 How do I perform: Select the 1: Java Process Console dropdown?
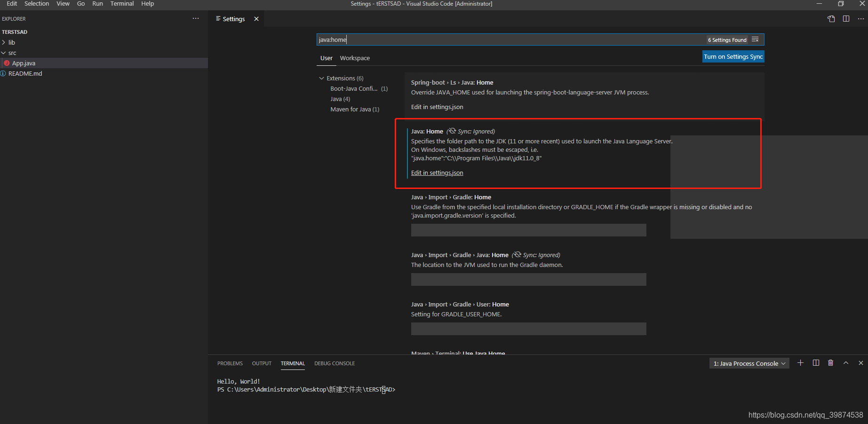click(749, 363)
